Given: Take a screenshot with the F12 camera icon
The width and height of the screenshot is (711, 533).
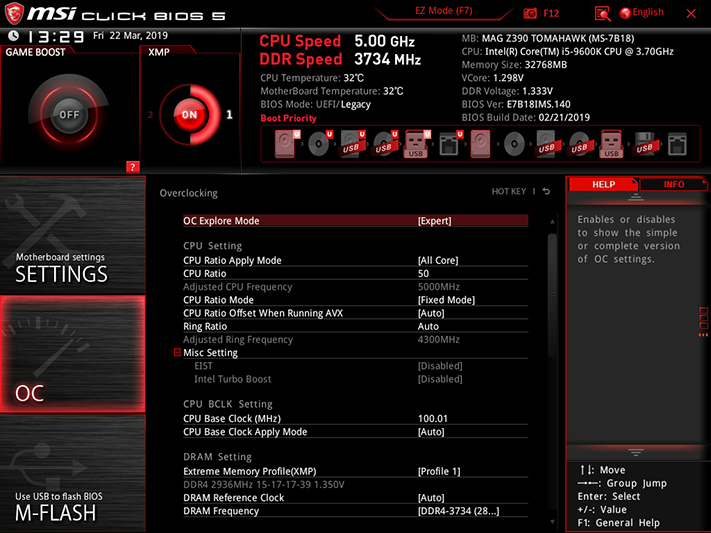Looking at the screenshot, I should 530,13.
